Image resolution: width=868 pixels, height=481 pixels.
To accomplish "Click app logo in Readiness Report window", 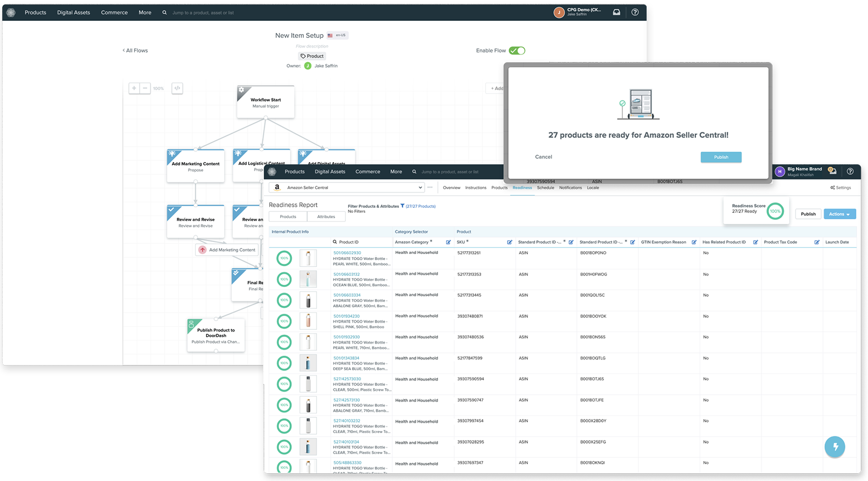I will [x=272, y=172].
